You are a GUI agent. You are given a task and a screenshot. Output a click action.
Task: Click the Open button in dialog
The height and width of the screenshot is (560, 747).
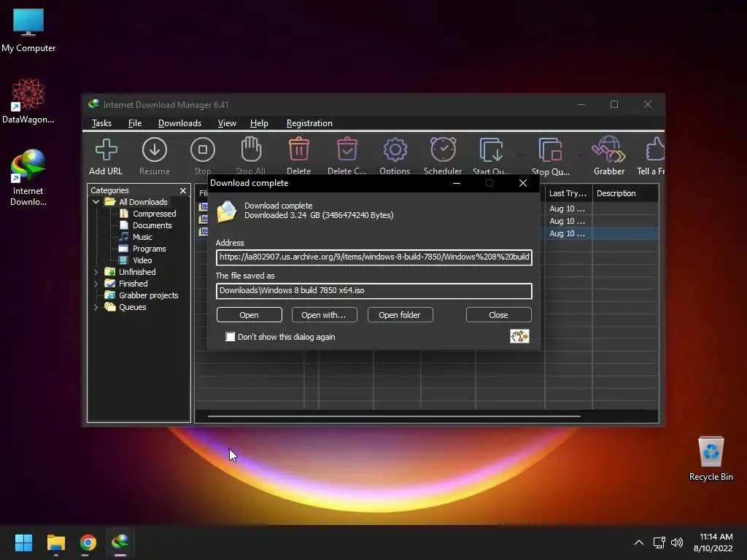pos(249,315)
